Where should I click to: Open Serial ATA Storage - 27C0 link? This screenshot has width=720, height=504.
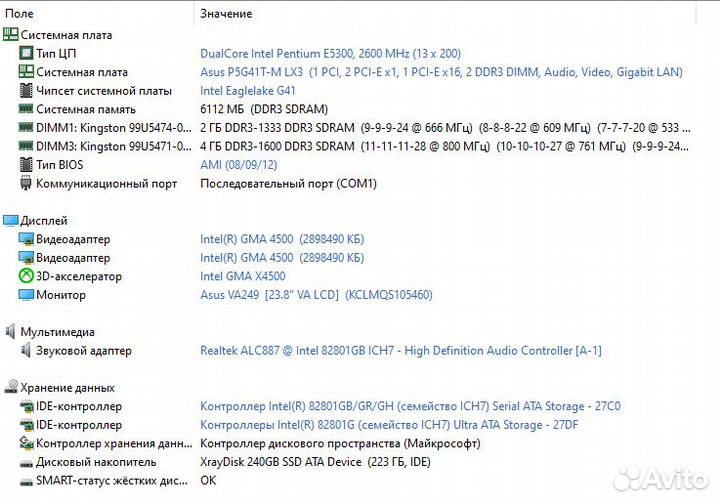pos(410,406)
